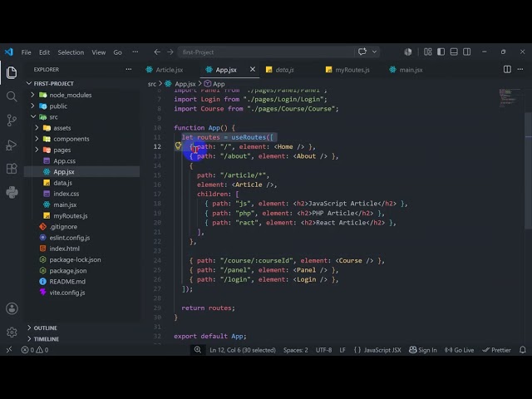
Task: Close the App.jsx tab
Action: (253, 69)
